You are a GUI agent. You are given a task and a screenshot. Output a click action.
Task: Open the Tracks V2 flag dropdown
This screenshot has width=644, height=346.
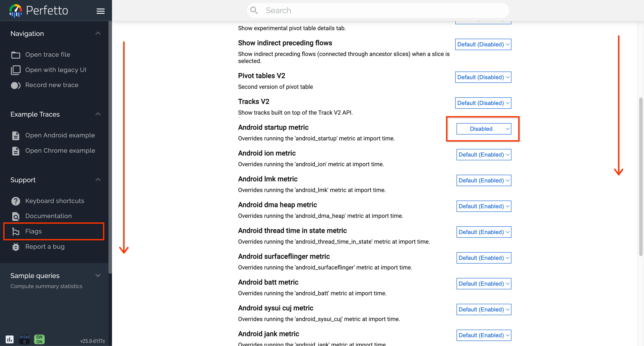pyautogui.click(x=483, y=103)
